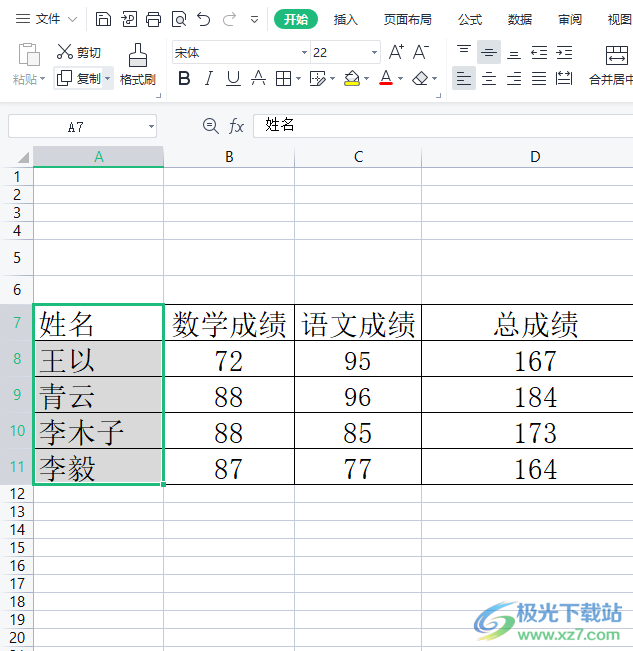Viewport: 633px width, 651px height.
Task: Click the clear format eraser icon
Action: pos(420,78)
